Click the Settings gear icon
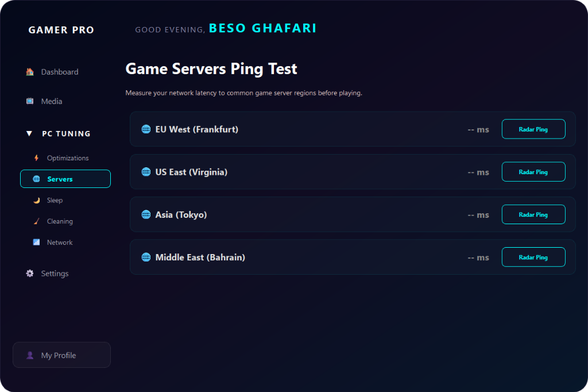Screen dimensions: 588x392 [x=30, y=274]
